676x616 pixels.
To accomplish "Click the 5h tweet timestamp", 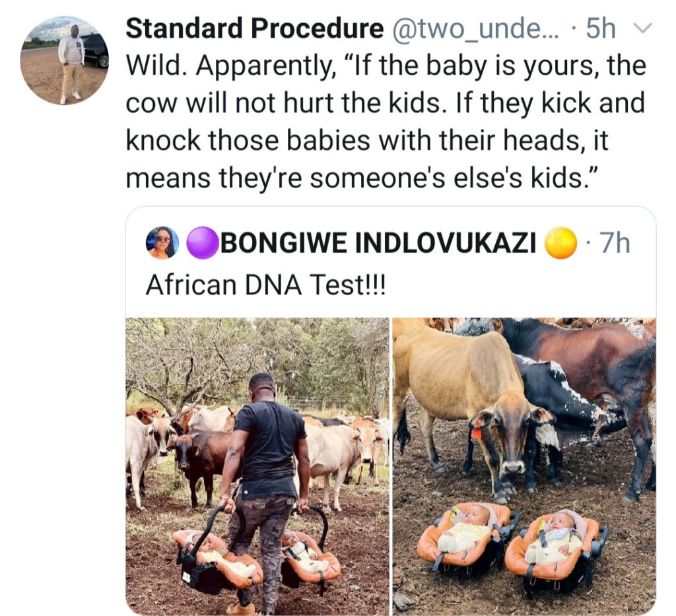I will coord(600,29).
